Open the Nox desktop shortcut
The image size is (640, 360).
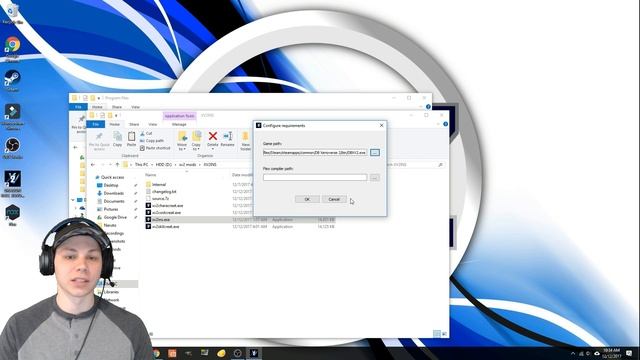coord(12,215)
